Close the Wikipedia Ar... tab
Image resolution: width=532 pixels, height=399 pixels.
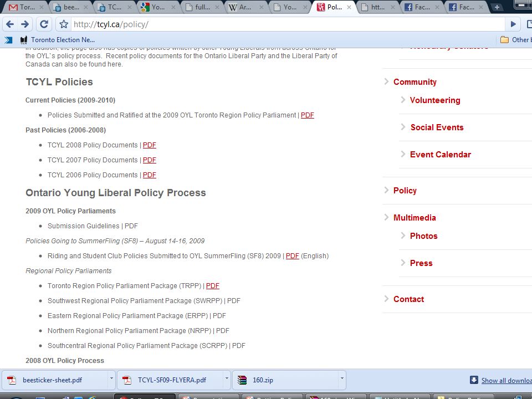[261, 7]
